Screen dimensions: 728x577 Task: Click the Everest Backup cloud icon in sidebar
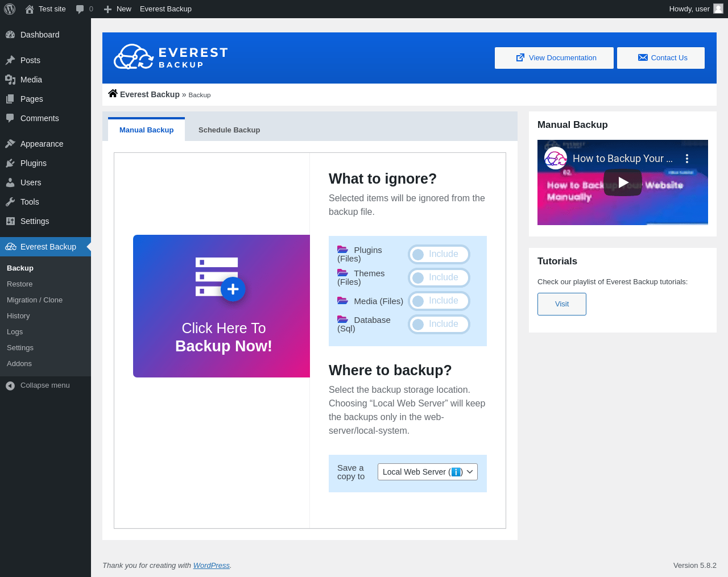point(11,247)
